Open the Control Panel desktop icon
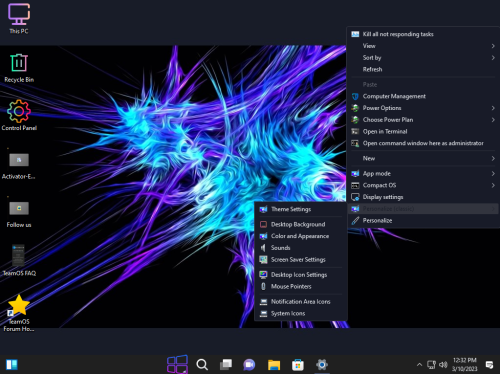The image size is (500, 374). tap(19, 115)
